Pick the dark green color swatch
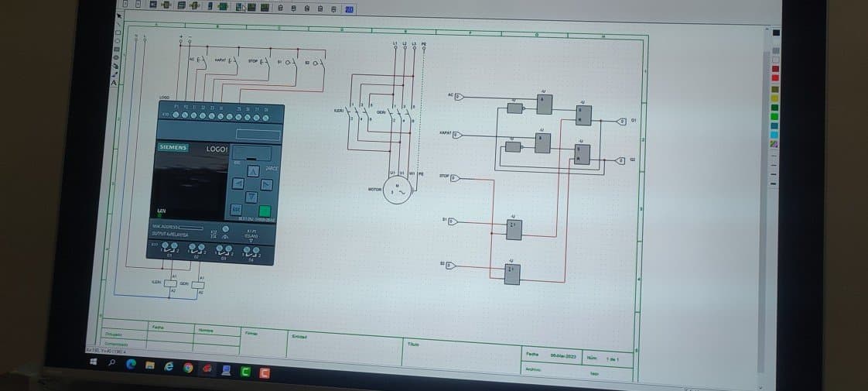Viewport: 868px width, 391px height. coord(775,107)
